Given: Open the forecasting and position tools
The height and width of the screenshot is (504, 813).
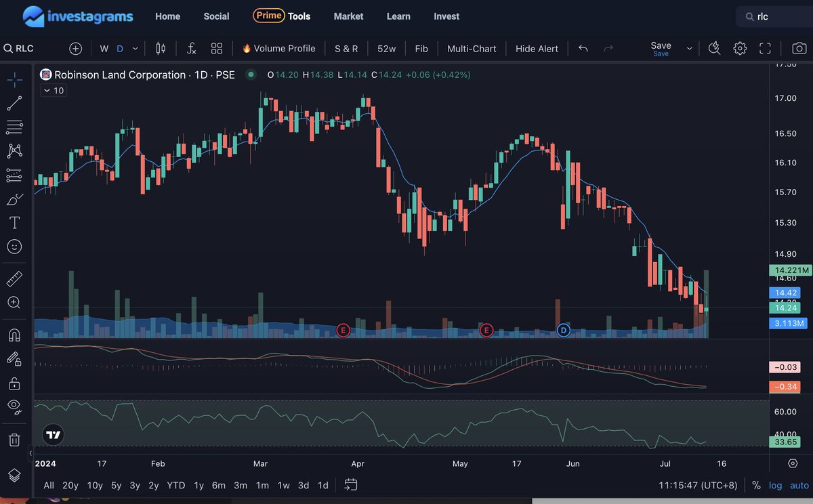Looking at the screenshot, I should [x=14, y=175].
